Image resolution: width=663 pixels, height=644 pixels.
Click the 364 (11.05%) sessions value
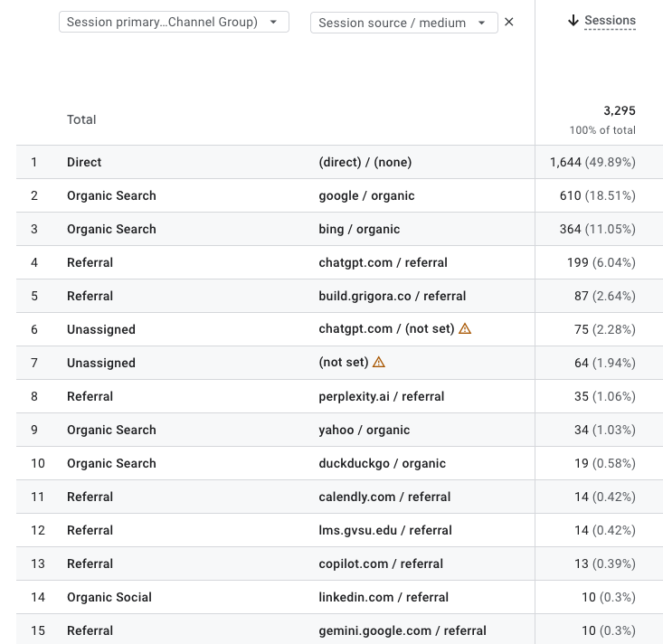(x=598, y=229)
